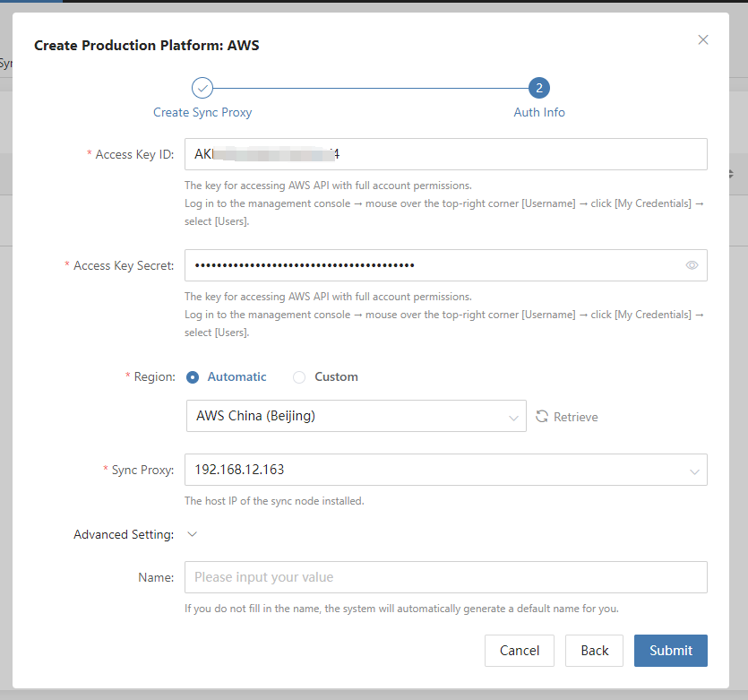Image resolution: width=748 pixels, height=700 pixels.
Task: Click the Retrieve refresh icon
Action: tap(542, 417)
